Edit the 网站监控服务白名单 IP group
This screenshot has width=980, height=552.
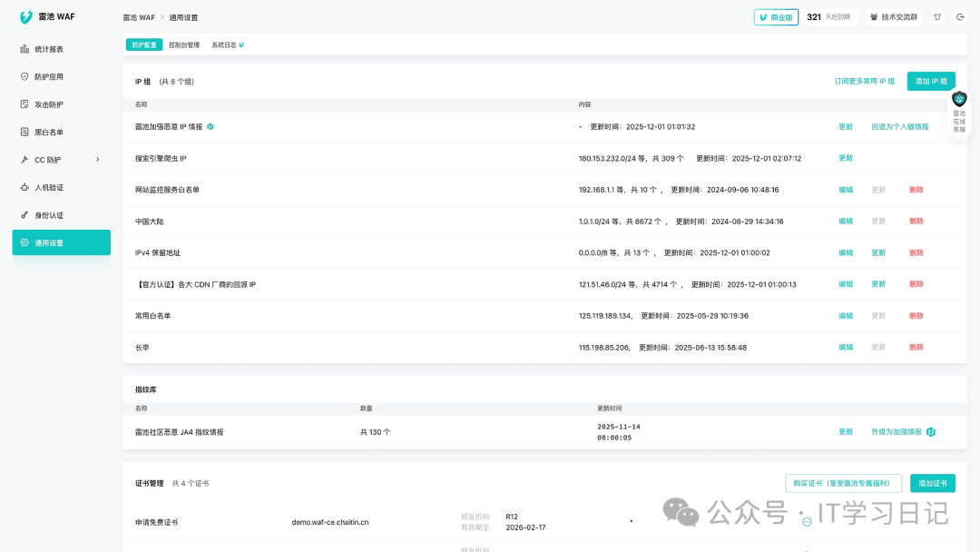pos(846,190)
